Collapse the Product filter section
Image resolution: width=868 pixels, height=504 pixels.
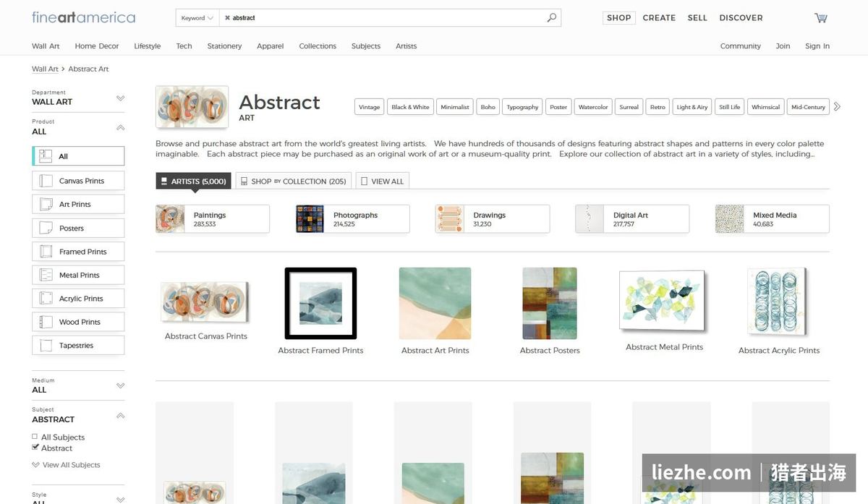pyautogui.click(x=120, y=127)
